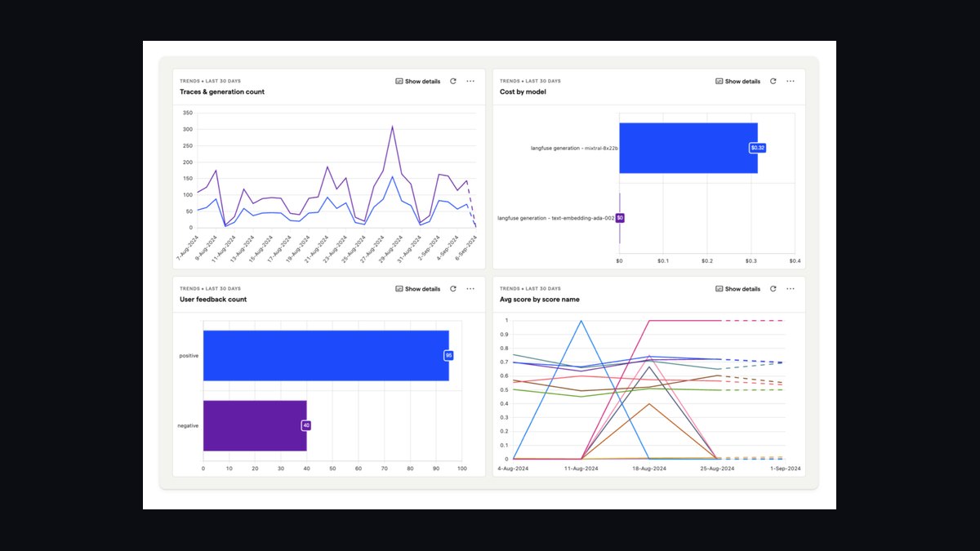This screenshot has height=551, width=980.
Task: Click the 18-Aug-2024 axis label in score chart
Action: 650,469
